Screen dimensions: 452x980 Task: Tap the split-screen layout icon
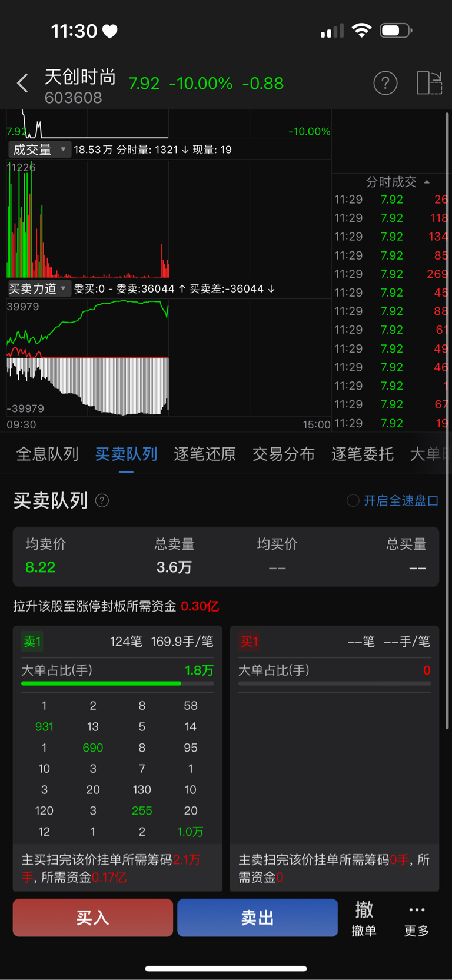point(429,83)
